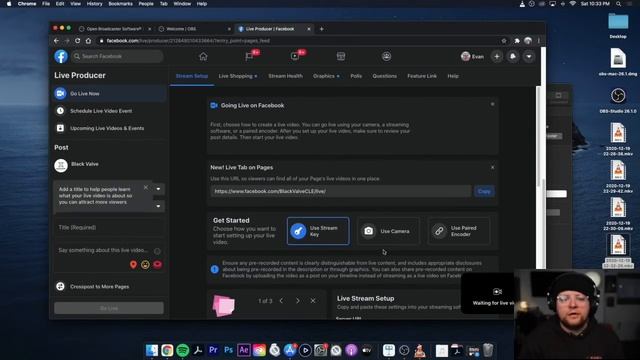Open the History menu in menu bar
Image resolution: width=640 pixels, height=360 pixels.
coord(94,4)
